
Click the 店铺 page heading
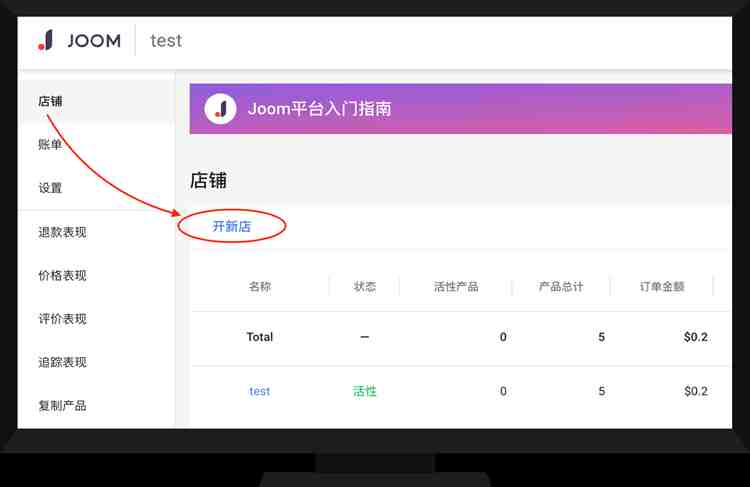pos(209,181)
